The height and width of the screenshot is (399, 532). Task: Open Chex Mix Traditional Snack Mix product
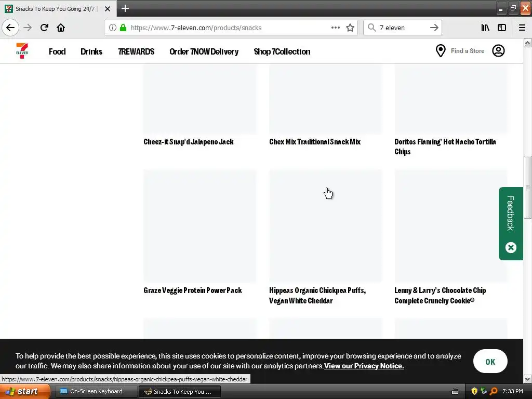(x=315, y=142)
